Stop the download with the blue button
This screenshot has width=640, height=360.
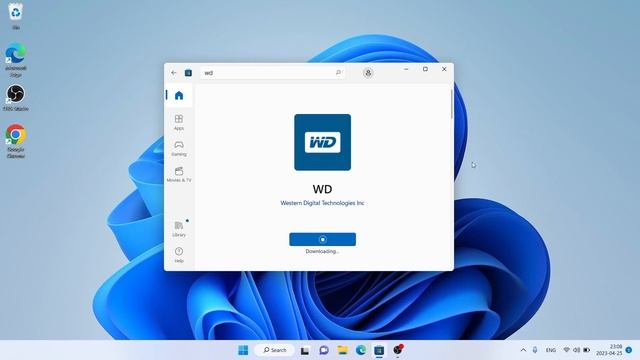pos(322,239)
